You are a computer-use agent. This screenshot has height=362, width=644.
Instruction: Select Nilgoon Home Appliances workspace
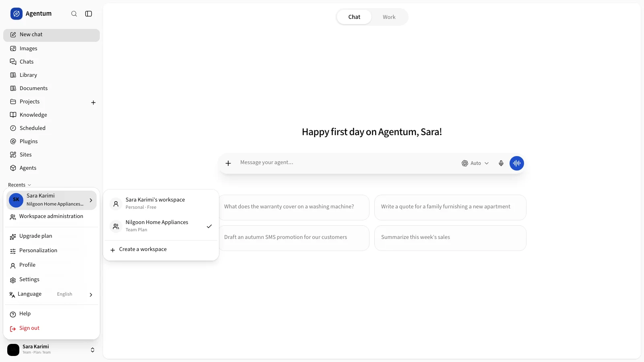161,226
